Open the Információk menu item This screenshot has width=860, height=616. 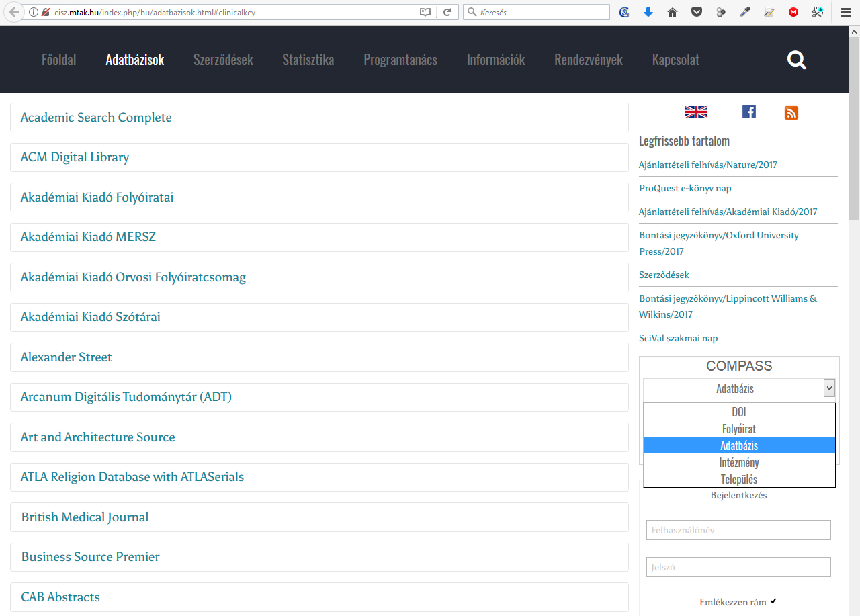496,60
